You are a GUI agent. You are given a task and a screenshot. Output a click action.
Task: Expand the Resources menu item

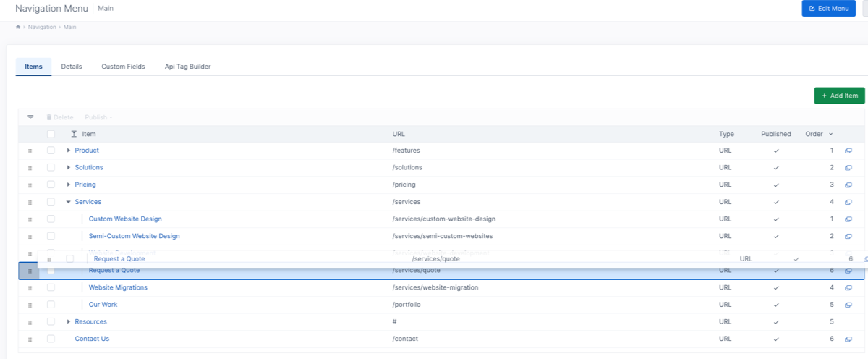click(69, 321)
